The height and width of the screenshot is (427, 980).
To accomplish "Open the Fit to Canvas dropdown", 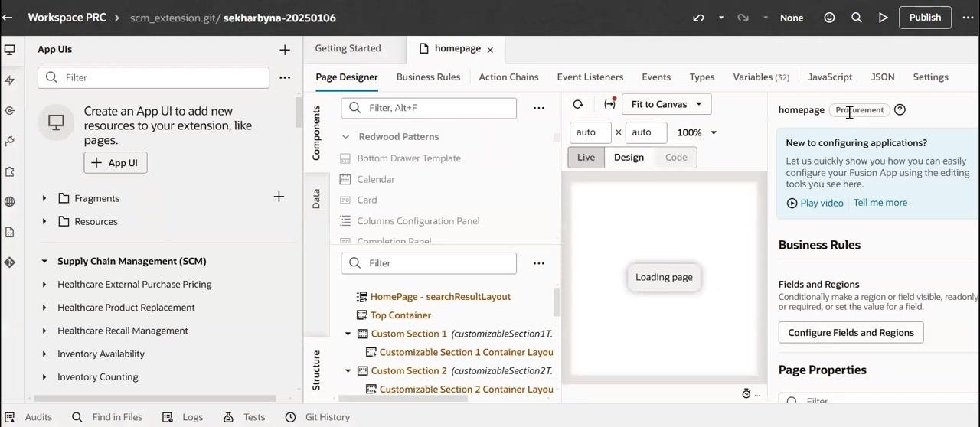I will point(666,104).
